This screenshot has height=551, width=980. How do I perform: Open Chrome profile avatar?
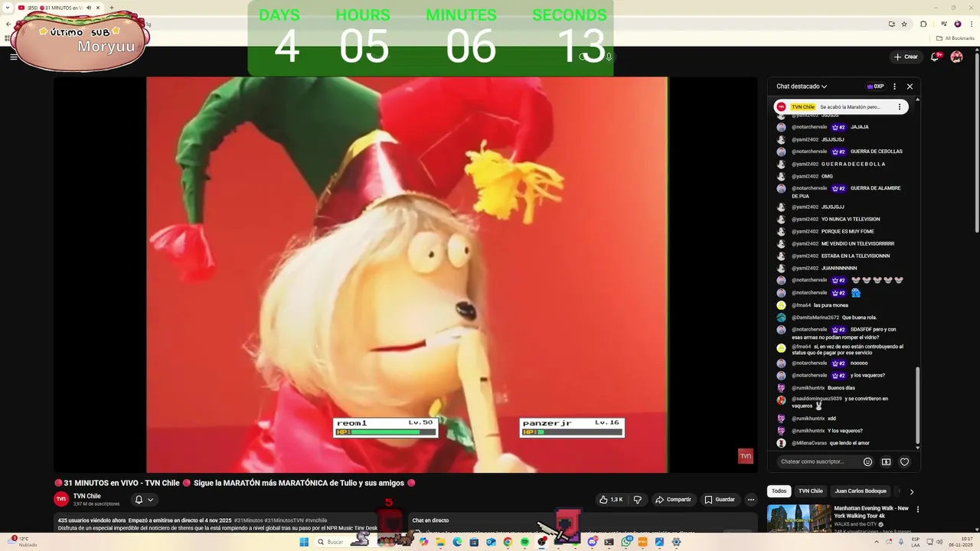pos(957,24)
